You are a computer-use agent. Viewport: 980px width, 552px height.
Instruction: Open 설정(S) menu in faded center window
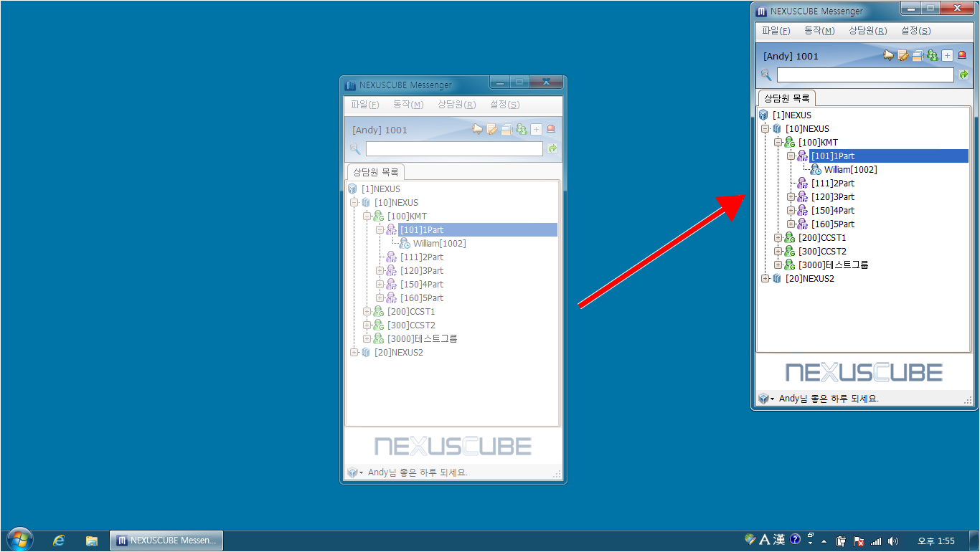[x=504, y=105]
